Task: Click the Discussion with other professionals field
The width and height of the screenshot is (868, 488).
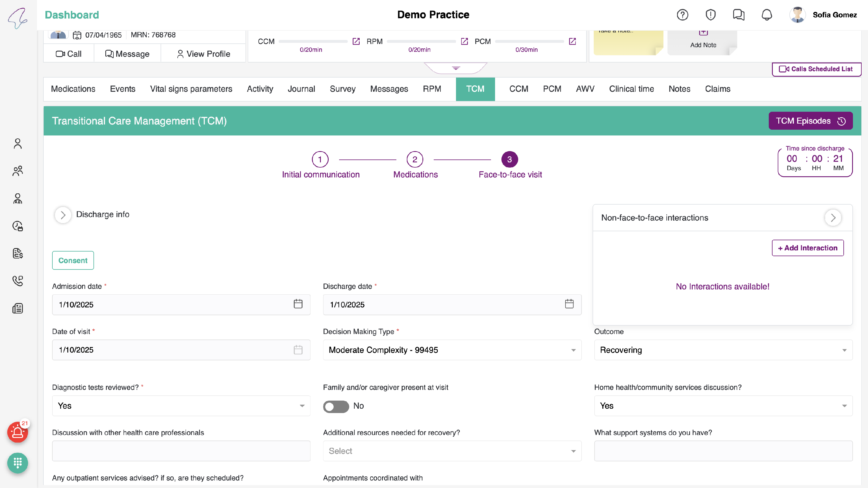Action: 181,451
